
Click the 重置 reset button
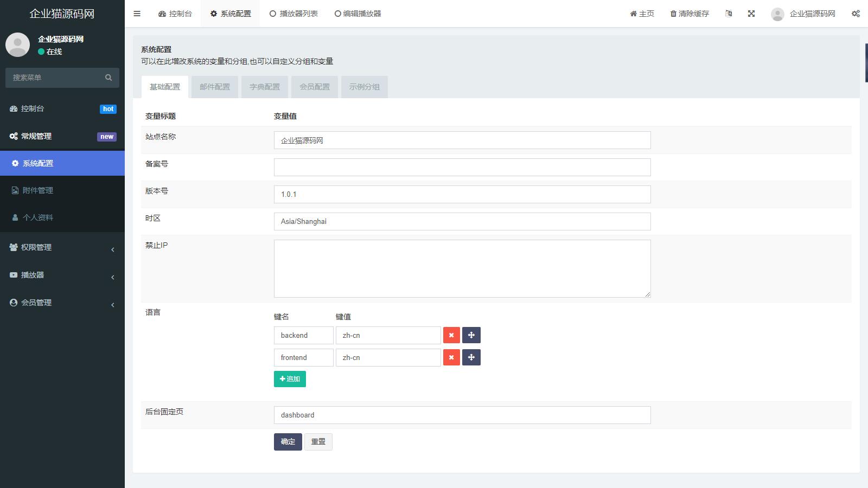click(x=318, y=442)
